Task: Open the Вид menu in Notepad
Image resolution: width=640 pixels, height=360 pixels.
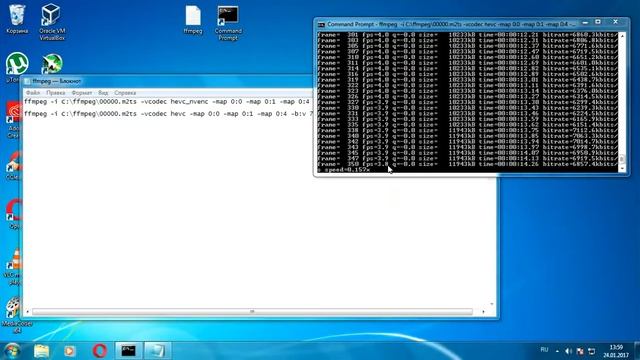Action: (103, 93)
